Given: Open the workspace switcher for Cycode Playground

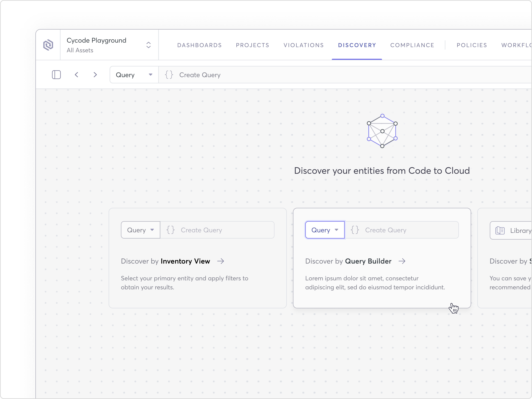Looking at the screenshot, I should click(x=148, y=45).
